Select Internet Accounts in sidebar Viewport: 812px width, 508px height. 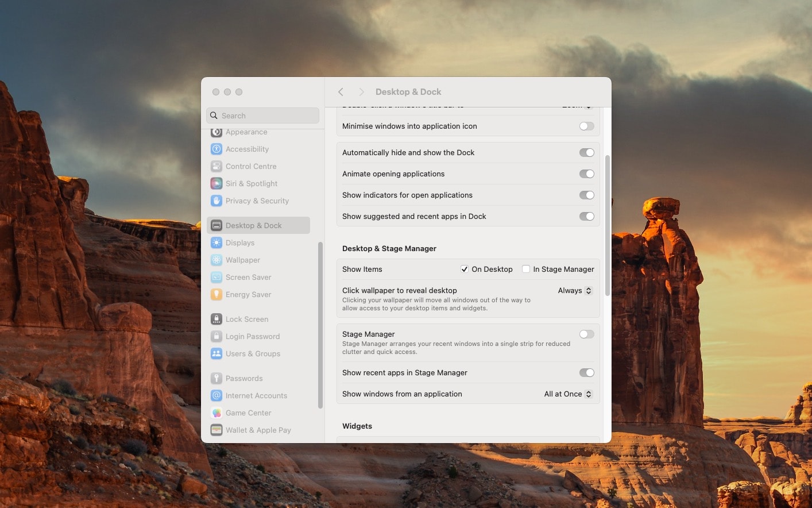click(x=256, y=395)
